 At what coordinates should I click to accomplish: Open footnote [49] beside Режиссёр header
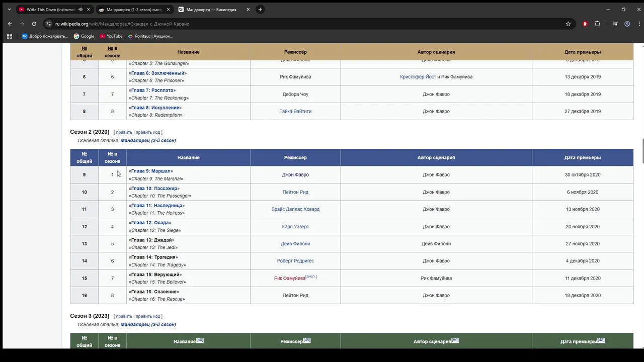(307, 340)
